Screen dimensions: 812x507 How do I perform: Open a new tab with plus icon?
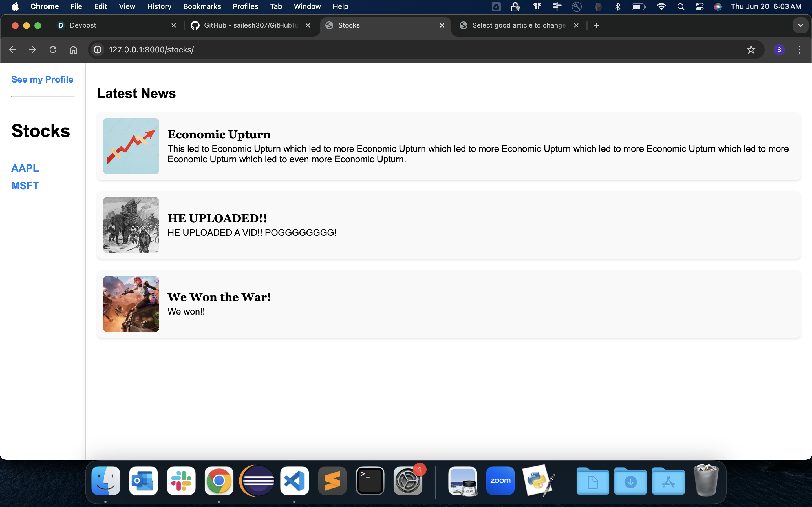point(596,25)
